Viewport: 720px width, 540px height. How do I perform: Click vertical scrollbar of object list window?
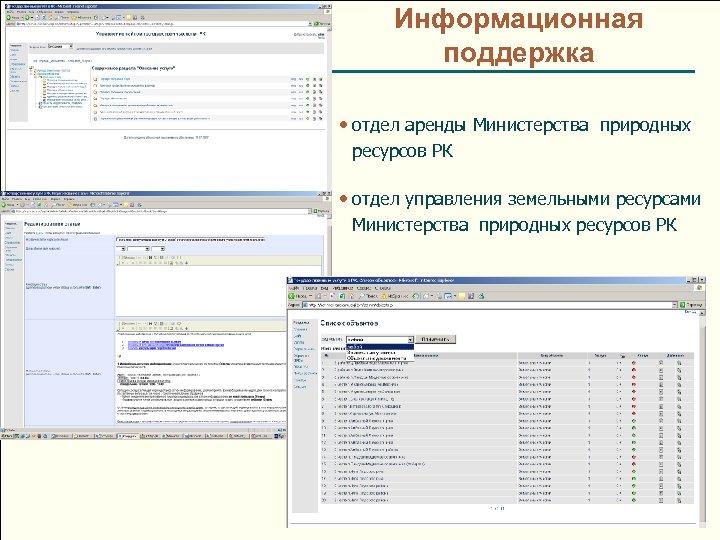[x=702, y=418]
